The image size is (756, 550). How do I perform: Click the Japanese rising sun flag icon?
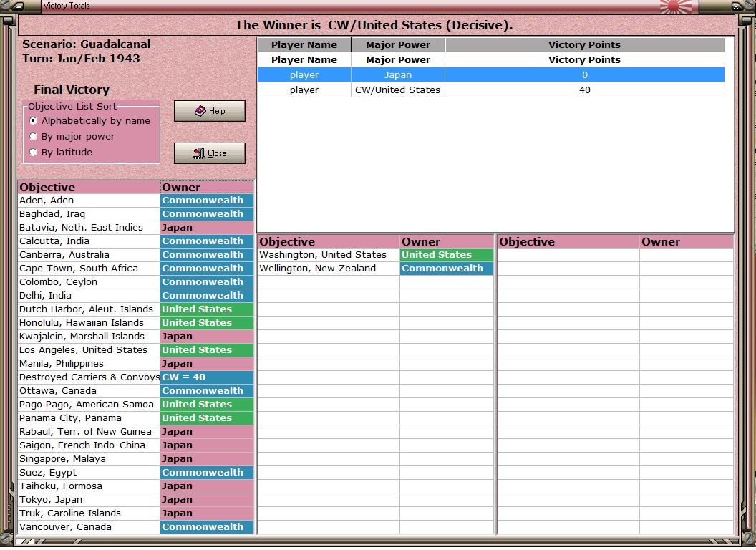(675, 6)
